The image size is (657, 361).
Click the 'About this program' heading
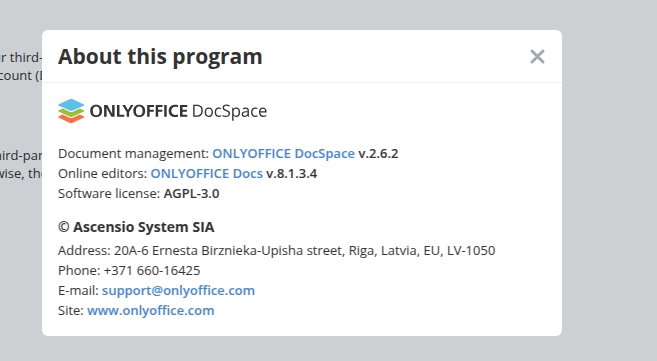pyautogui.click(x=160, y=57)
